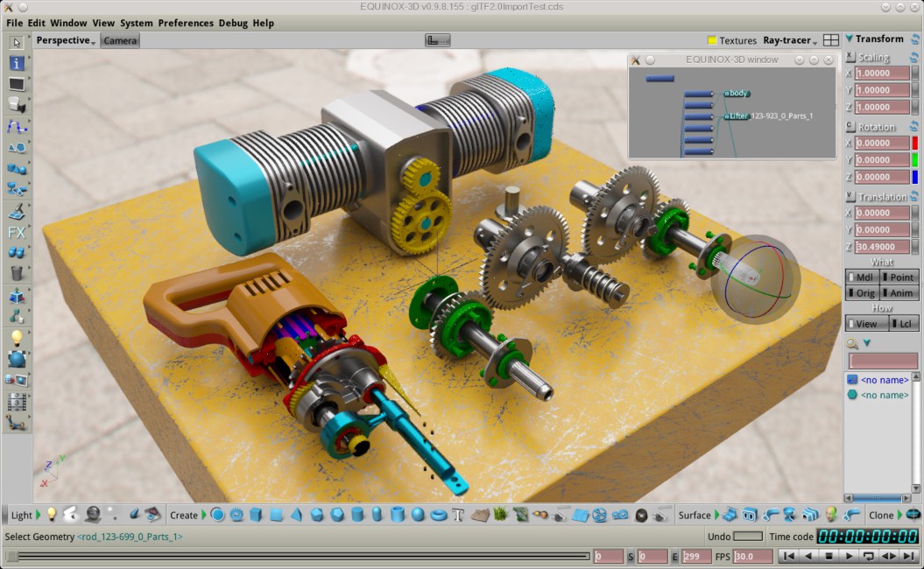
Task: Click the trash can delete icon
Action: tap(17, 274)
